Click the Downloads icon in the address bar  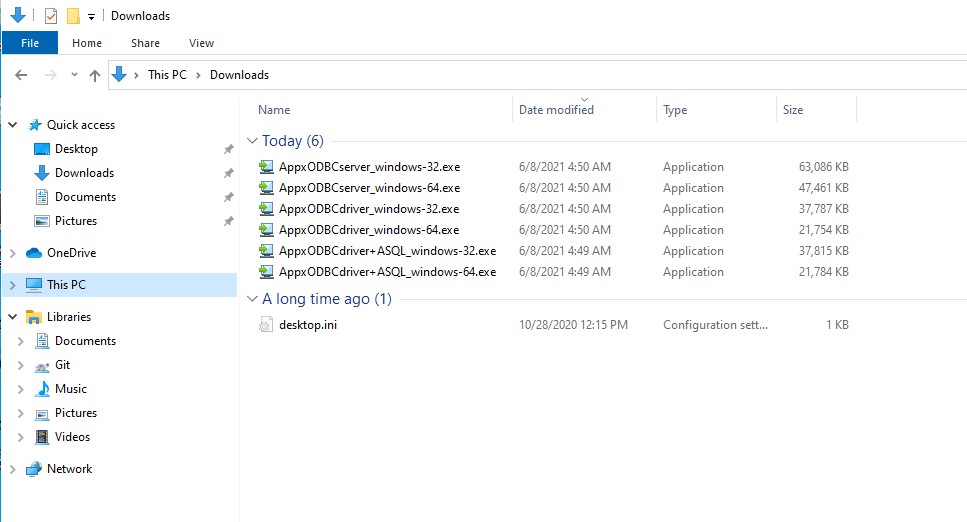[119, 75]
